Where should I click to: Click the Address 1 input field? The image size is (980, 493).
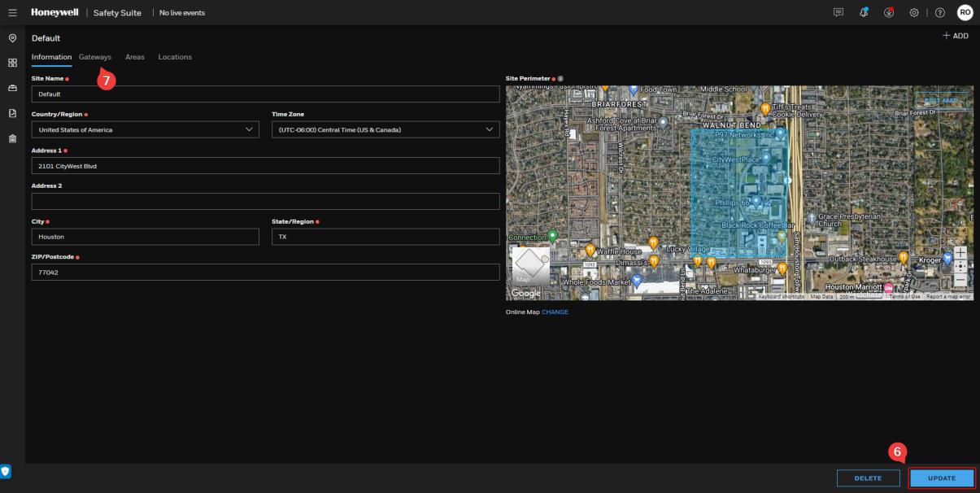pyautogui.click(x=265, y=165)
